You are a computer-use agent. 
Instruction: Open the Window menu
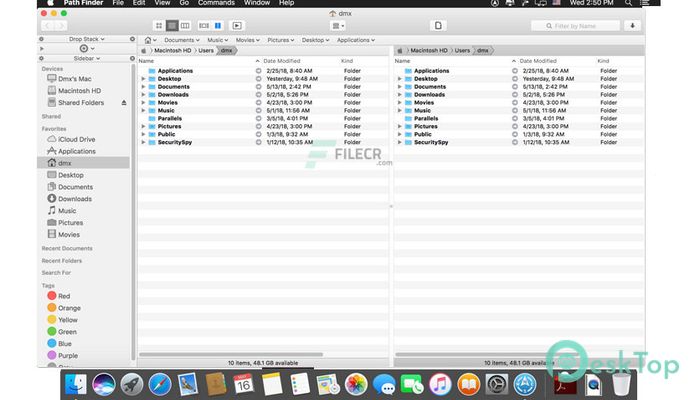point(257,3)
